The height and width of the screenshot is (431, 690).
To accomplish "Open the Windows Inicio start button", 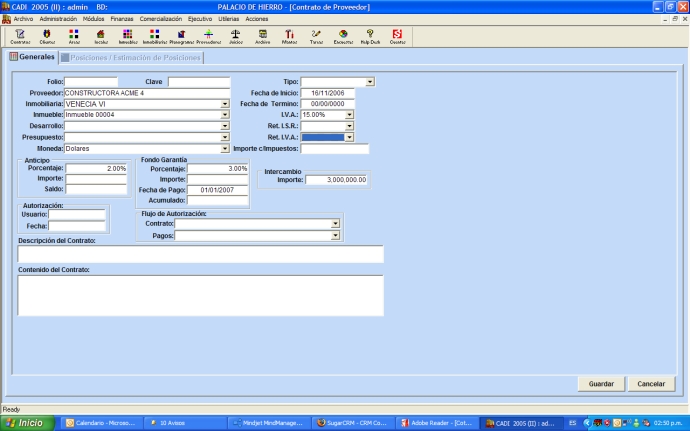I will point(29,423).
